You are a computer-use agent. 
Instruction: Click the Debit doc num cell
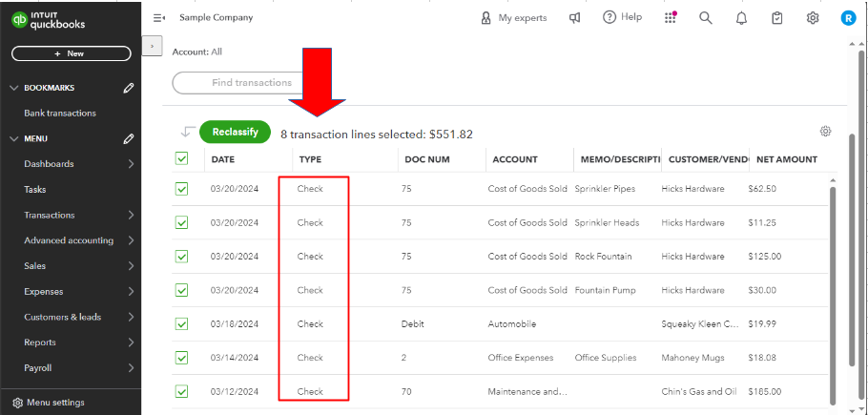(x=412, y=323)
